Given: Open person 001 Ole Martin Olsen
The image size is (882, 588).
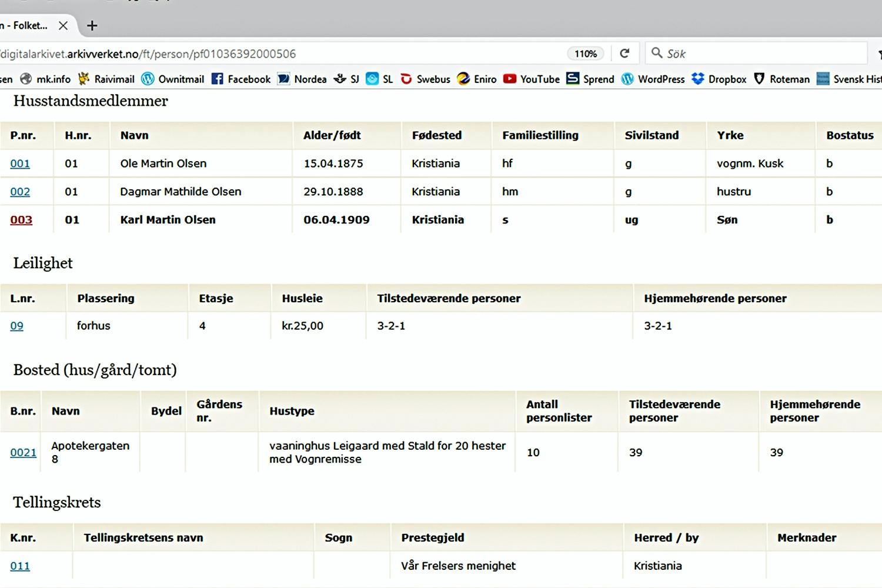Looking at the screenshot, I should click(20, 163).
